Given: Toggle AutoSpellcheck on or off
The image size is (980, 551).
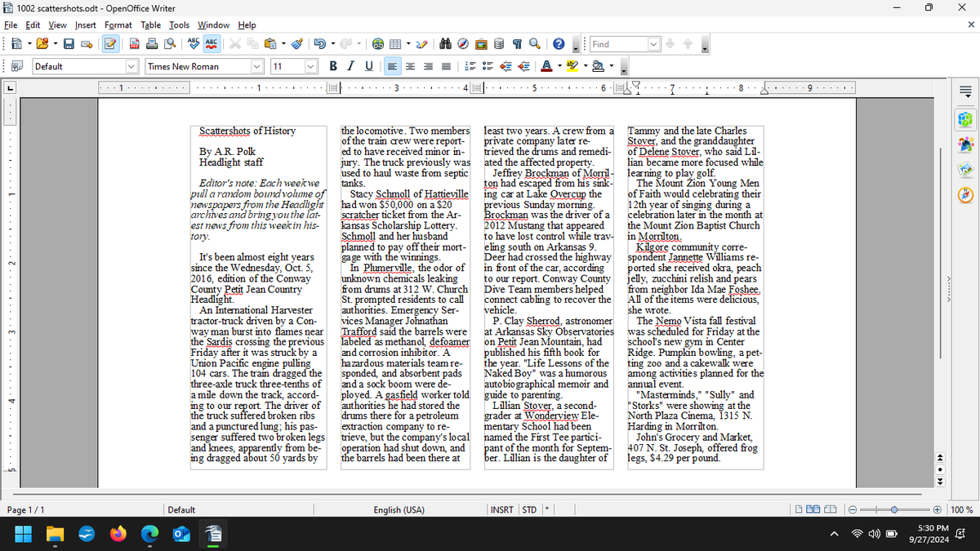Looking at the screenshot, I should point(211,45).
